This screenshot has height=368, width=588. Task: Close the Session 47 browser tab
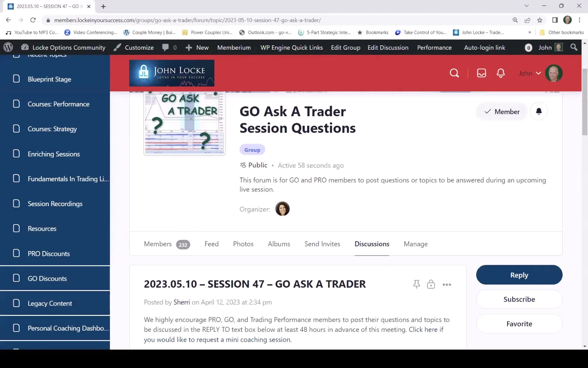pyautogui.click(x=89, y=6)
